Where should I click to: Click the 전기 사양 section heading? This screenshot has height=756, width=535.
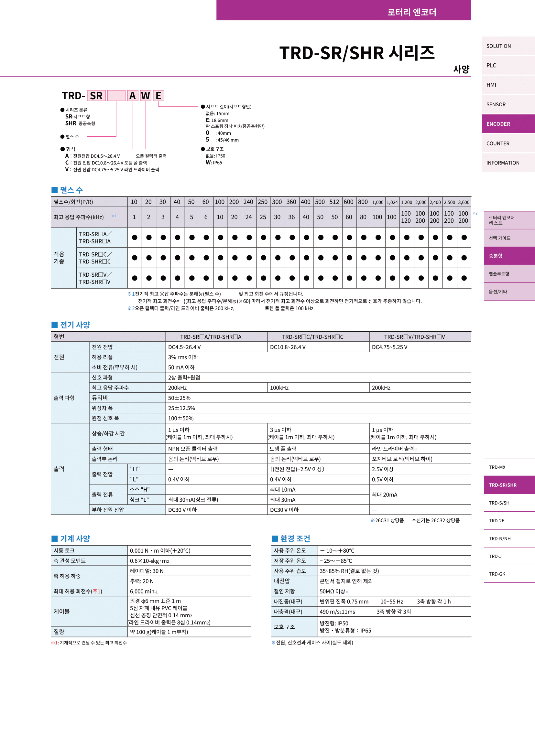coord(71,325)
